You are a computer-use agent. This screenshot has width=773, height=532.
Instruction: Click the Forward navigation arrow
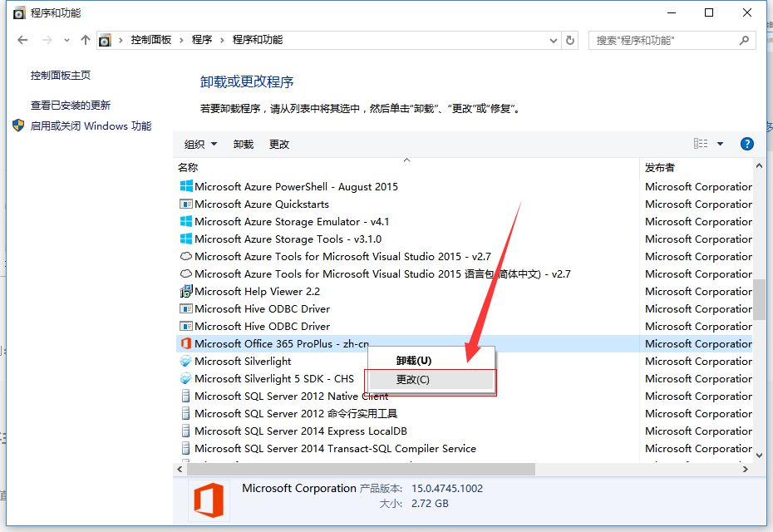pyautogui.click(x=47, y=40)
